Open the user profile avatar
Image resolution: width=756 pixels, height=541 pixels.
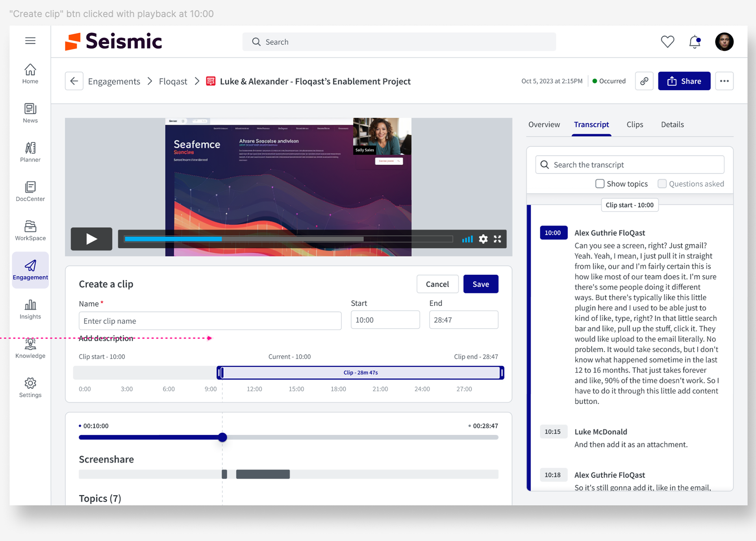click(724, 42)
